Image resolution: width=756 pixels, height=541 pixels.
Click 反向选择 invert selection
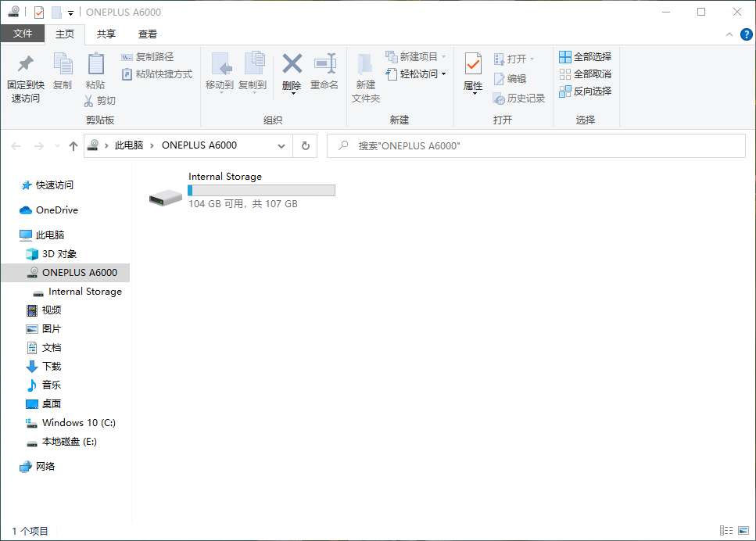[586, 91]
